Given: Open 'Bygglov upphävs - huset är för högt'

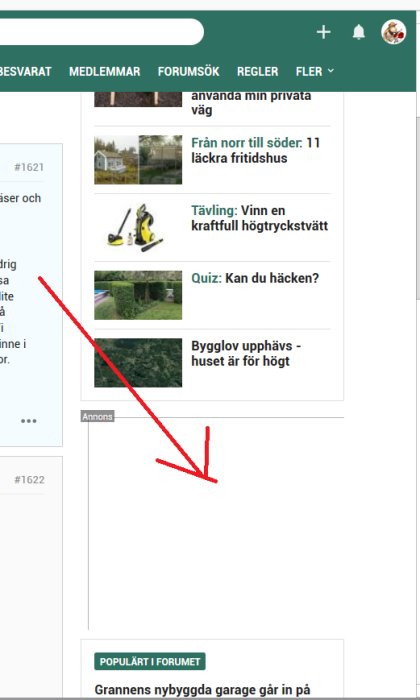Looking at the screenshot, I should 246,353.
